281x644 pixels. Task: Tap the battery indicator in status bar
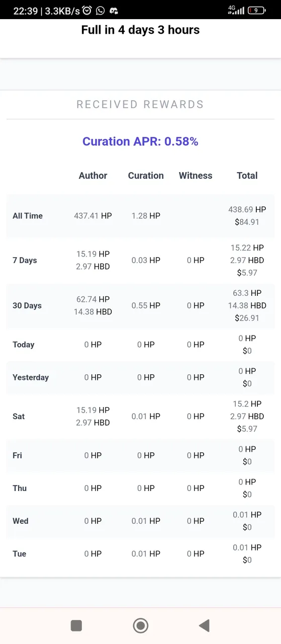click(x=256, y=10)
